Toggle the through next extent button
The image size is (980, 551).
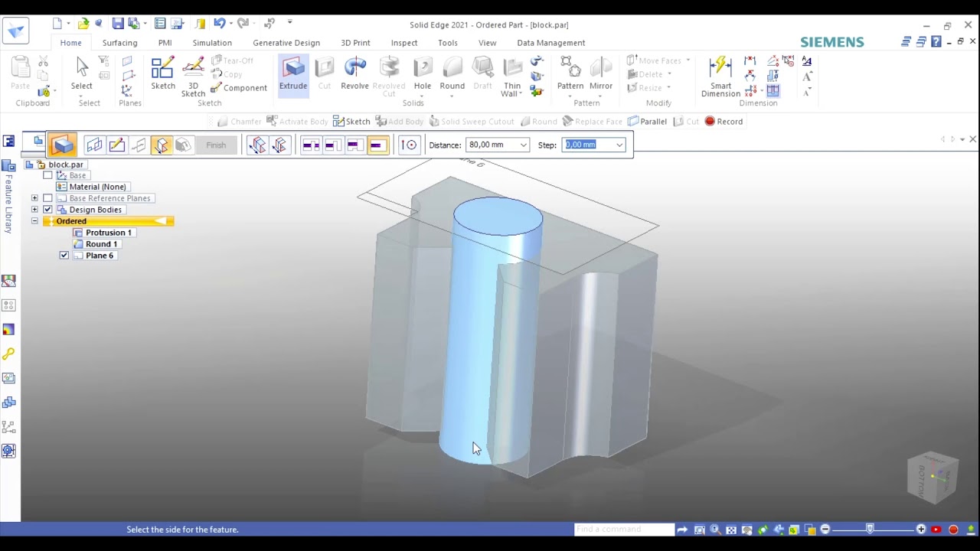pyautogui.click(x=332, y=145)
